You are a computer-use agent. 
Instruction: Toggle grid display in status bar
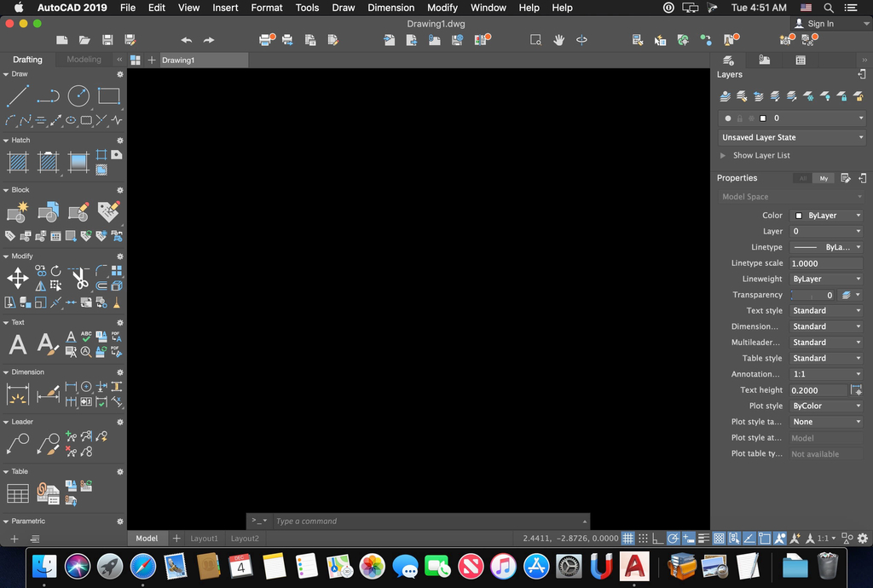(x=627, y=539)
